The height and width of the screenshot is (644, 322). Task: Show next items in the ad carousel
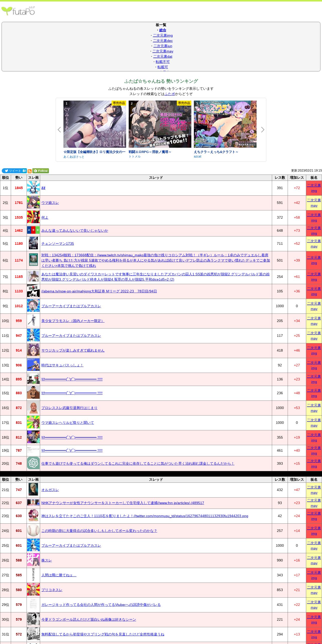point(263,130)
